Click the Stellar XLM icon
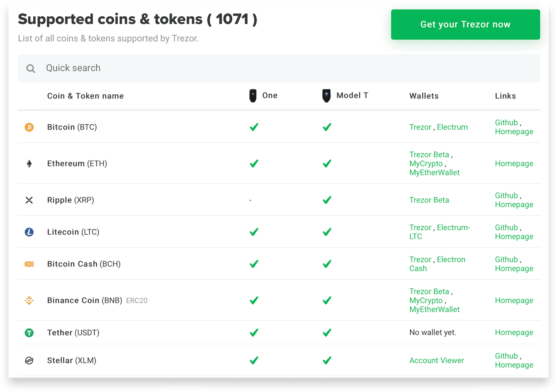 (29, 361)
